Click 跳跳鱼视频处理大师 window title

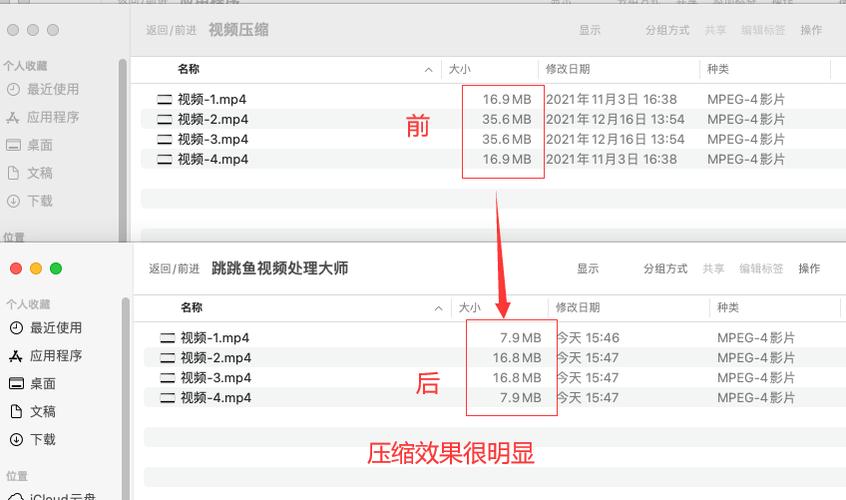(279, 269)
